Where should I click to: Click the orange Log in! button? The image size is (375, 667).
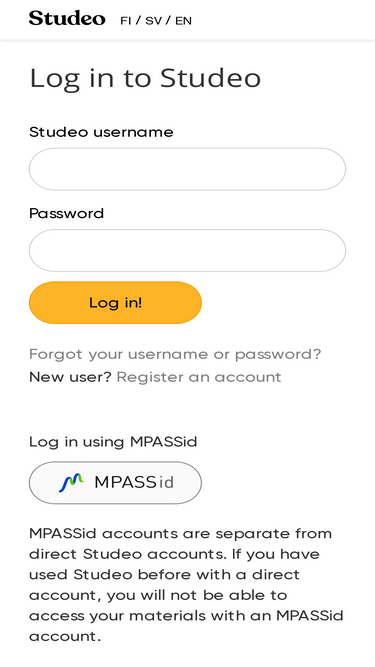tap(115, 302)
